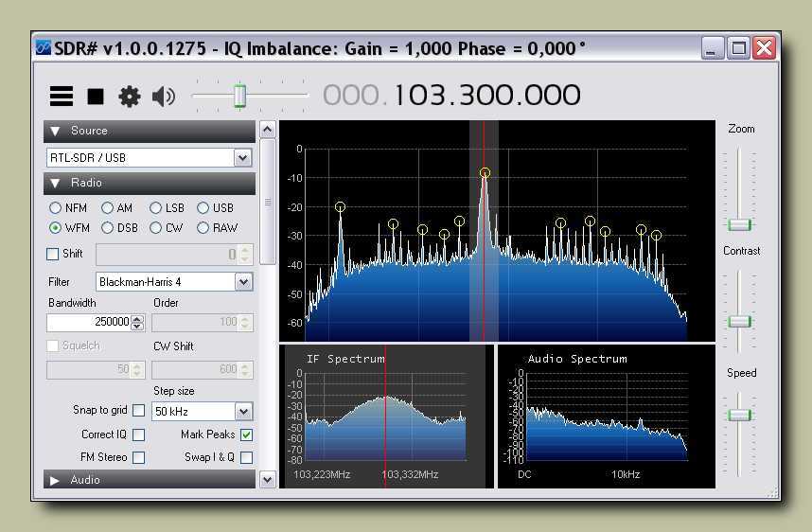Click the Bandwidth value field 250000
This screenshot has width=812, height=532.
(x=89, y=322)
